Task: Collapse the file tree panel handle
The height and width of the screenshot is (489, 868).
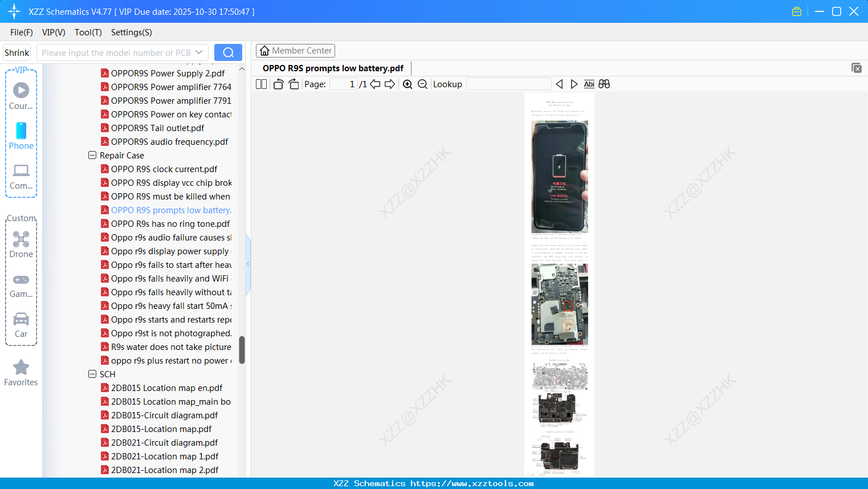Action: click(248, 264)
